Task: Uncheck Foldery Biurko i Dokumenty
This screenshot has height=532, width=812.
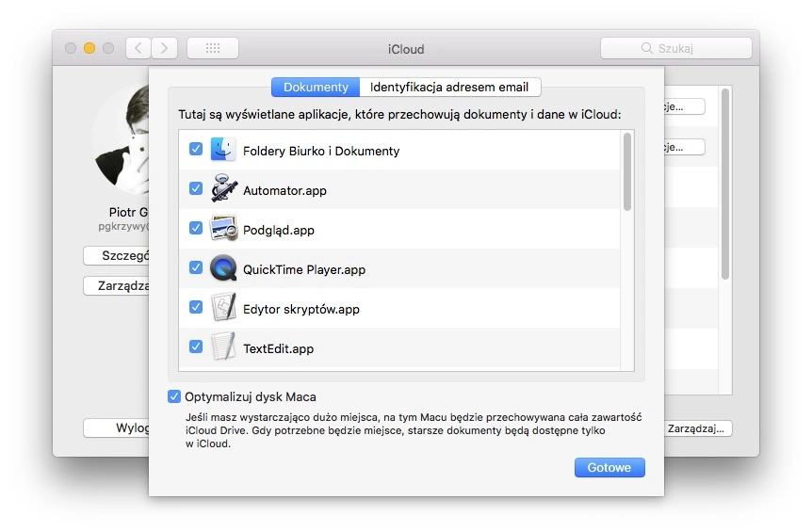Action: point(196,150)
